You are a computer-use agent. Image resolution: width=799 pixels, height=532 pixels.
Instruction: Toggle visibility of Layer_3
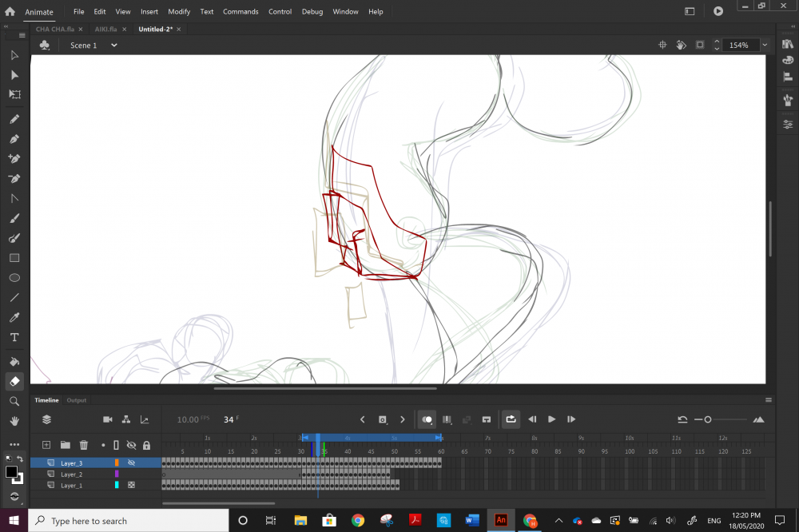tap(132, 463)
